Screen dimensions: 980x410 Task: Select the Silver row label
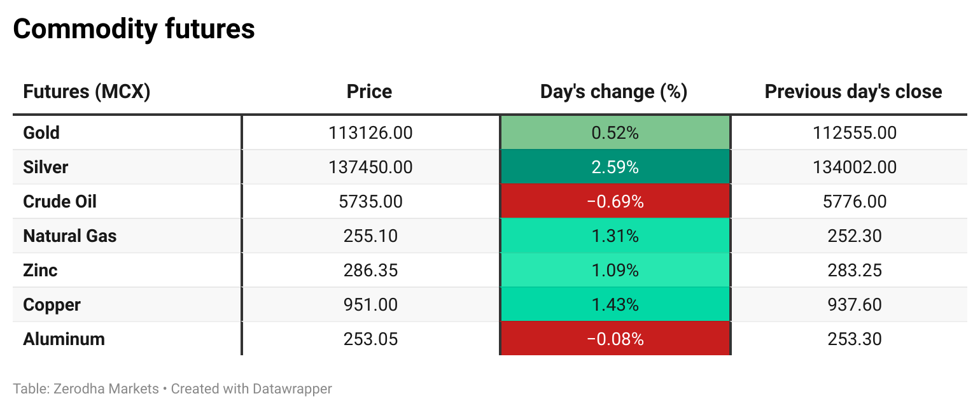pos(45,167)
